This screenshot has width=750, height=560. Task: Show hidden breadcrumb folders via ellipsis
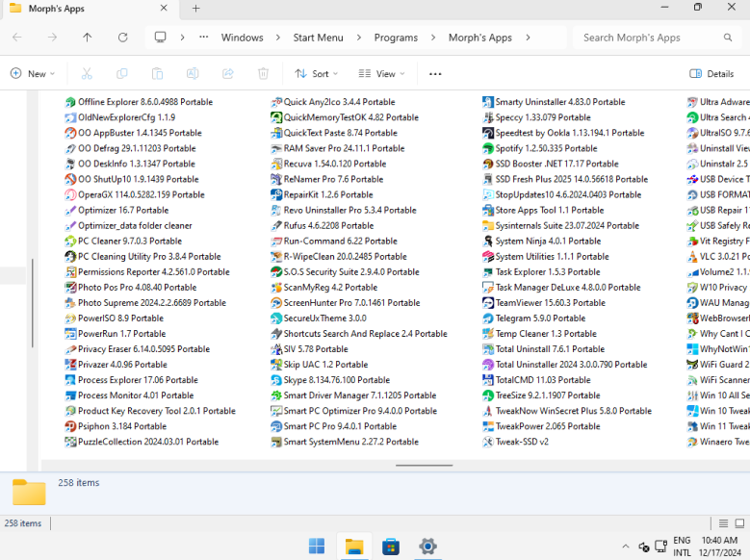(x=204, y=38)
